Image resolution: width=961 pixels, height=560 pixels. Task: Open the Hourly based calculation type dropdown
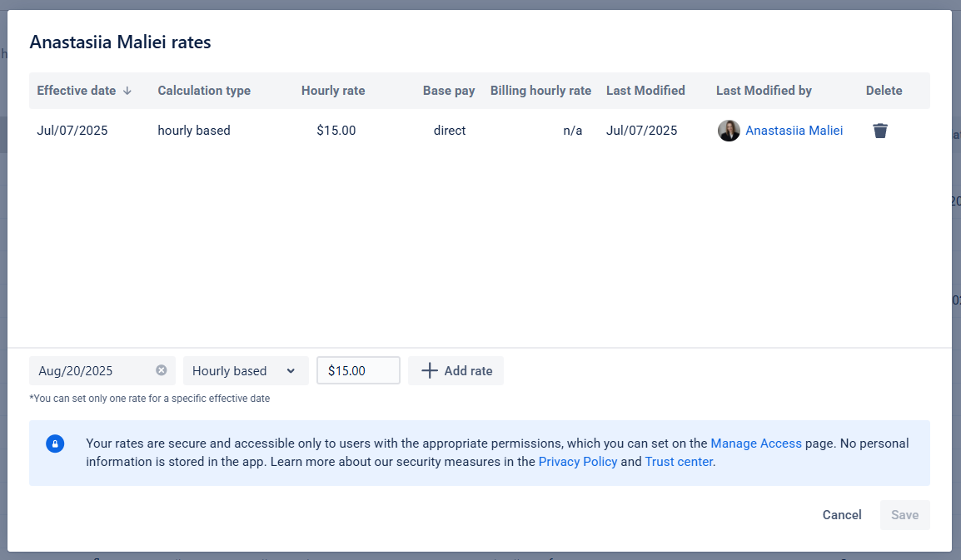click(x=245, y=370)
